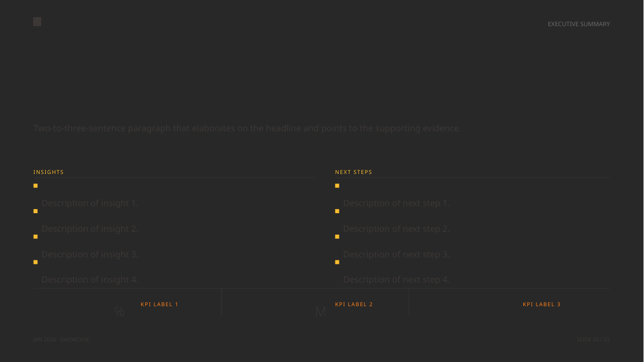Viewport: 644px width, 362px height.
Task: Select the percent symbol beside KPI Label 1
Action: [119, 312]
